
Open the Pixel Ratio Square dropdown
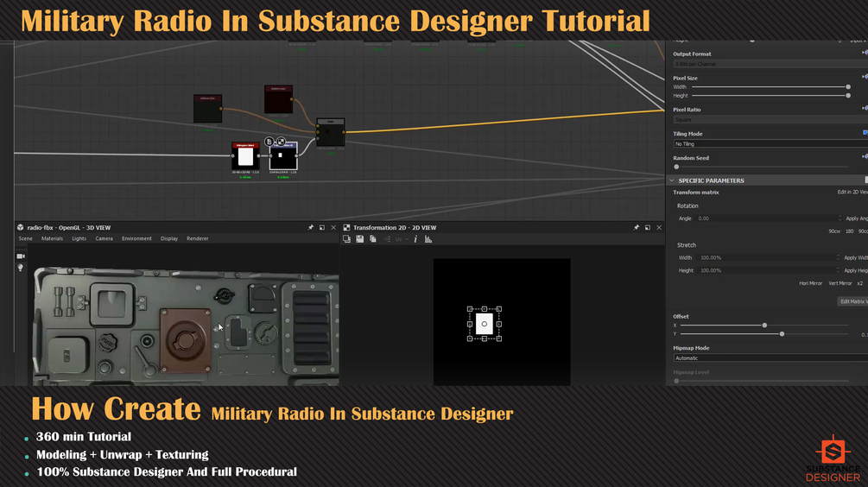[x=770, y=119]
